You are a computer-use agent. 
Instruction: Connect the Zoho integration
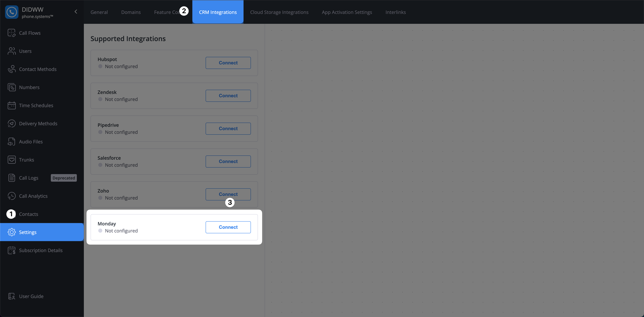(x=228, y=194)
